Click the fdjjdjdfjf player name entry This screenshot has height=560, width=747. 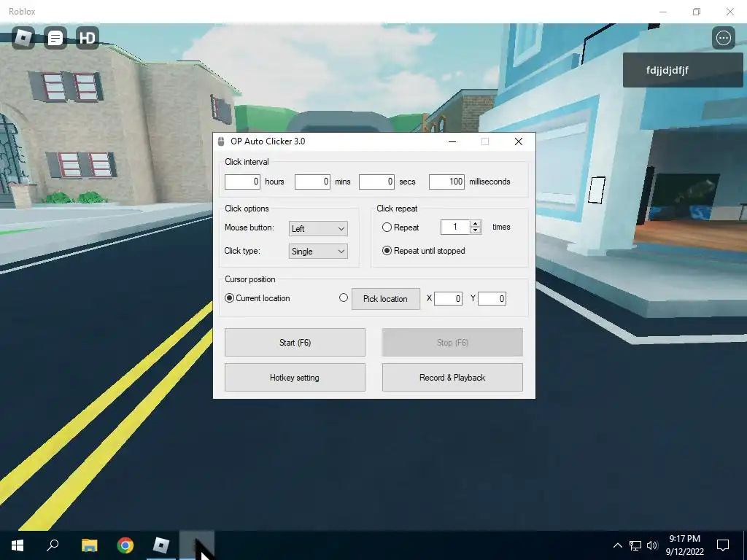pos(683,70)
